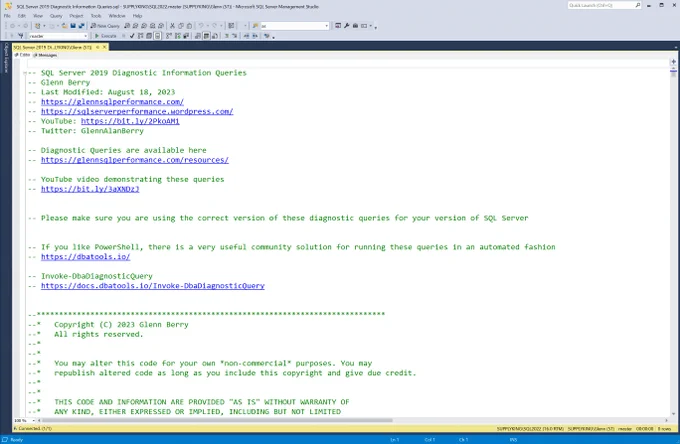Open the Query menu
This screenshot has width=680, height=444.
[56, 16]
